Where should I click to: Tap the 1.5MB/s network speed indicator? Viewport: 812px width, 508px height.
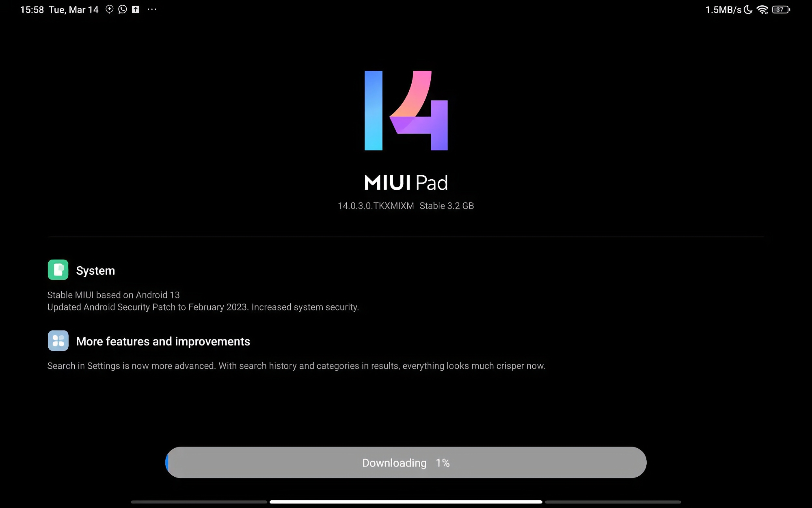tap(723, 10)
